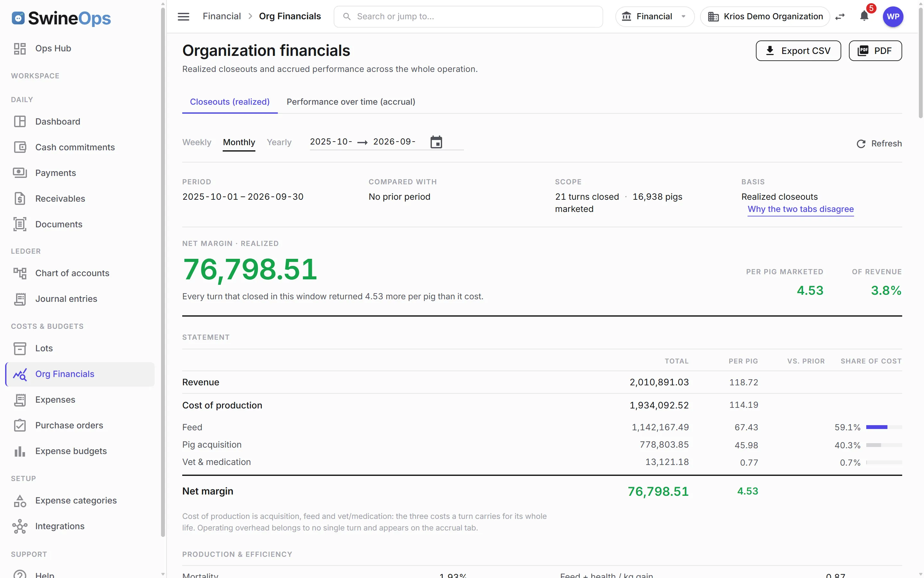Open the date range calendar icon
Screen dimensions: 924x578
tap(436, 142)
